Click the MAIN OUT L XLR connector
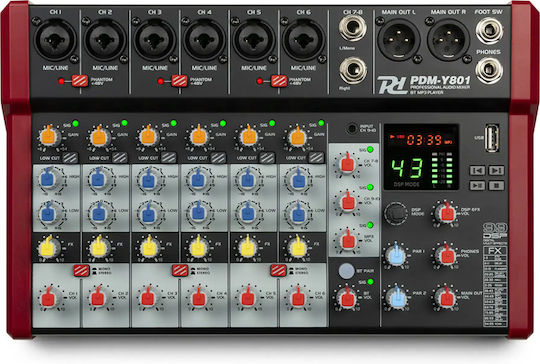This screenshot has width=540, height=364. point(398,40)
